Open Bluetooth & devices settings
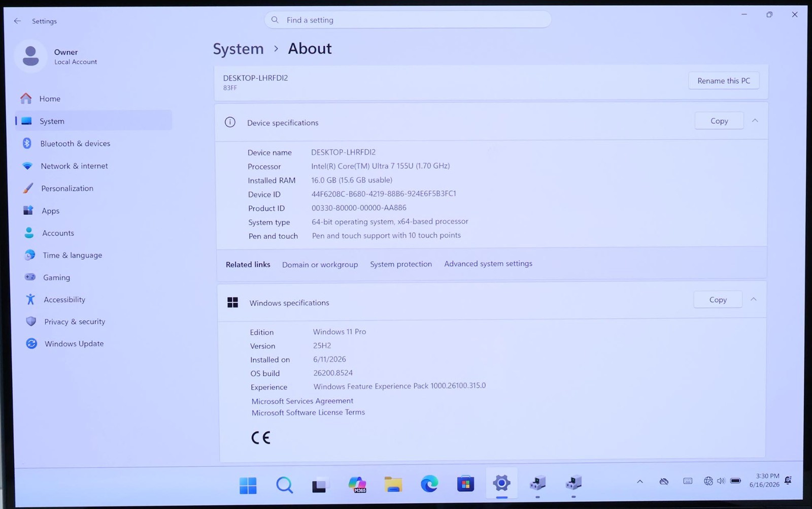812x509 pixels. coord(93,143)
